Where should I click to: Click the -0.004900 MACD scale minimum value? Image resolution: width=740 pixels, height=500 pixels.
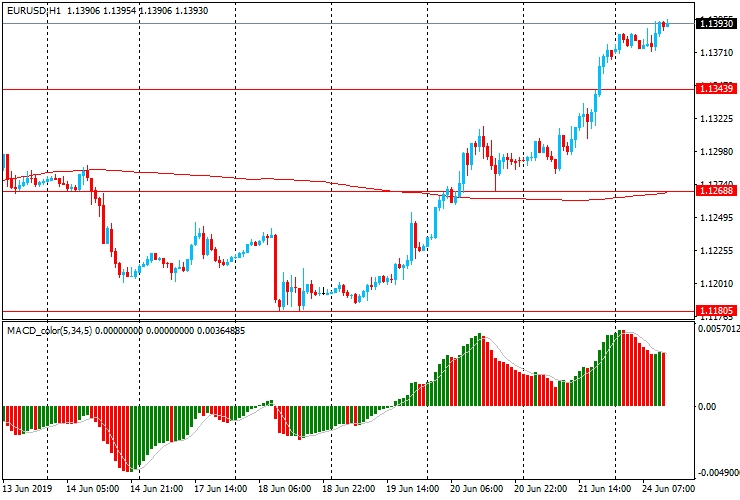pos(719,473)
